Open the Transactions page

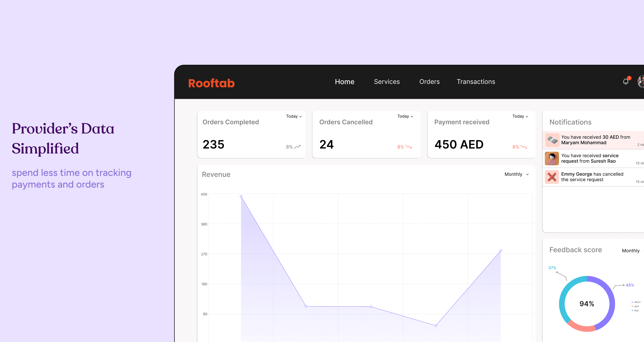click(476, 82)
